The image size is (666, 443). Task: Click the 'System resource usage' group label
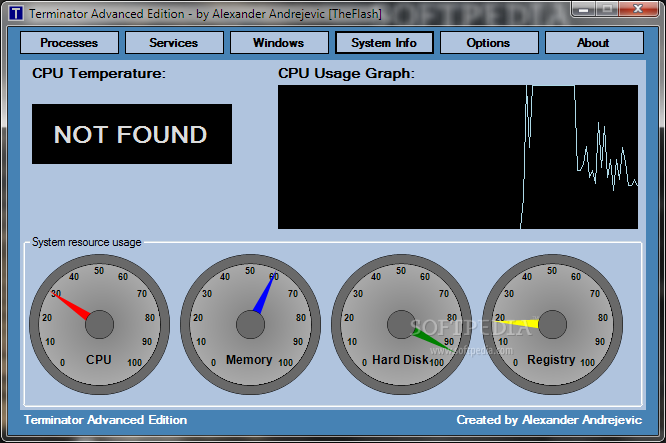[x=87, y=242]
